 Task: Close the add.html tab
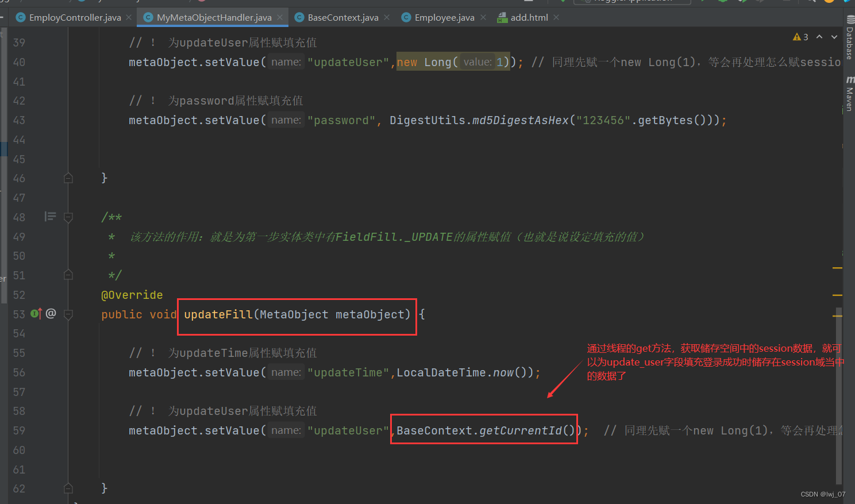point(556,17)
